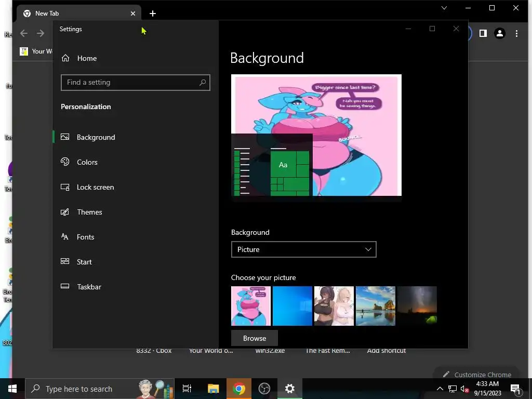Click the Themes icon in sidebar
The width and height of the screenshot is (532, 399).
click(x=65, y=212)
